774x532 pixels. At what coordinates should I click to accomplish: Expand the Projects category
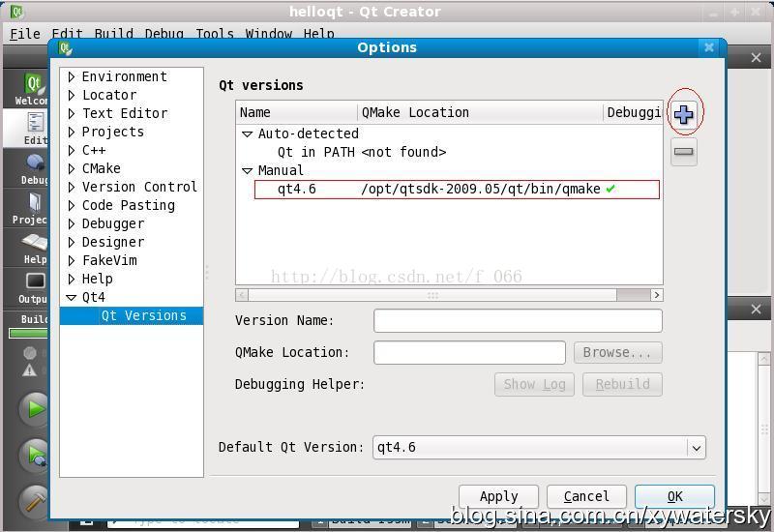click(72, 132)
